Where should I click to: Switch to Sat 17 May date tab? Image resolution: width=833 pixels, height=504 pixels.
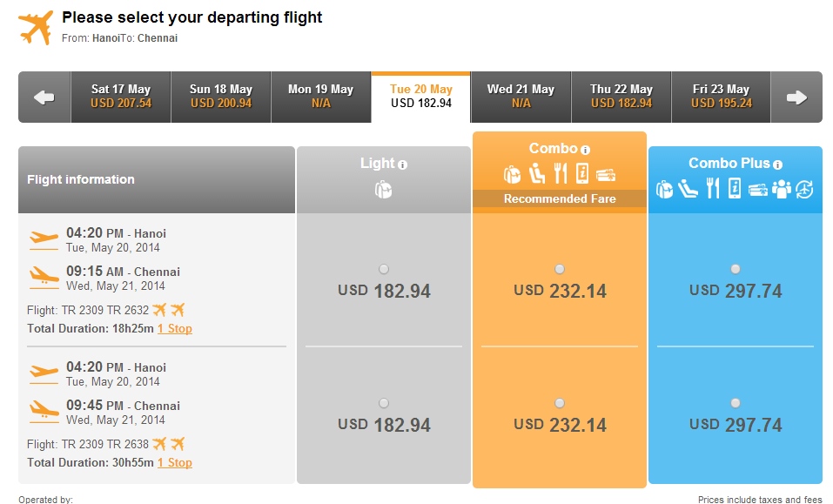tap(121, 97)
